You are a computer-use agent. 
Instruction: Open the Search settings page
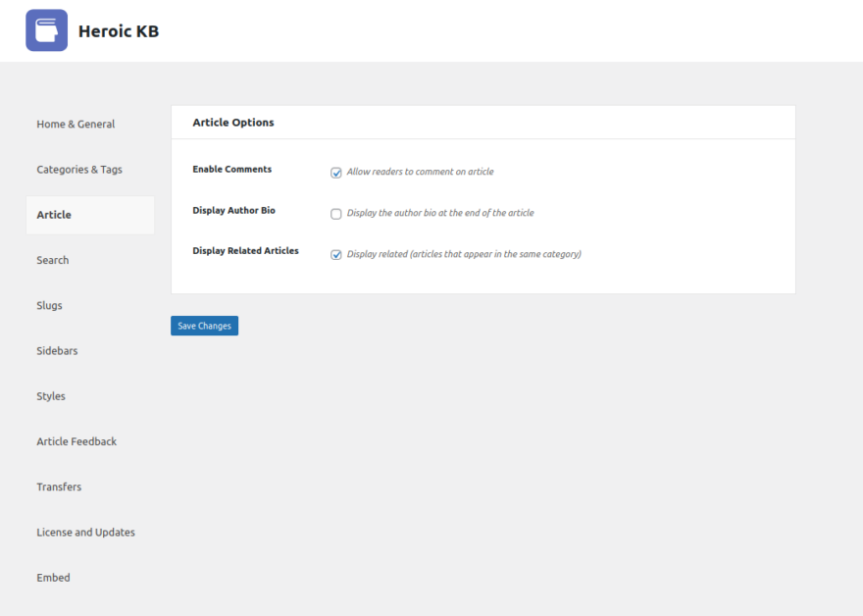pyautogui.click(x=53, y=260)
